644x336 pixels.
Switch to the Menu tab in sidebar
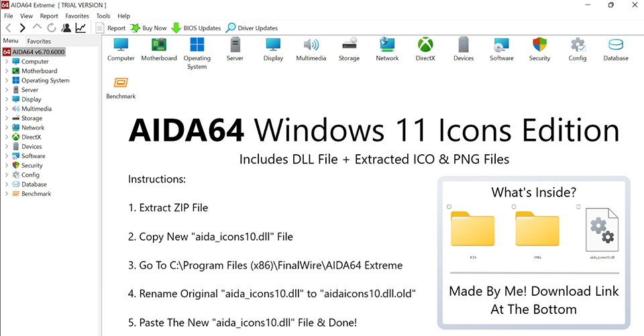(x=11, y=41)
